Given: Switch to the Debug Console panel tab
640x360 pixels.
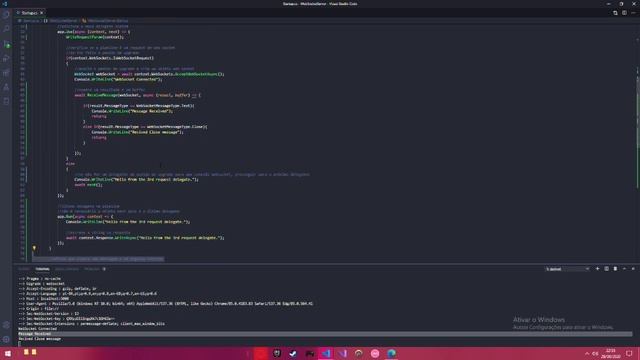Looking at the screenshot, I should (67, 269).
